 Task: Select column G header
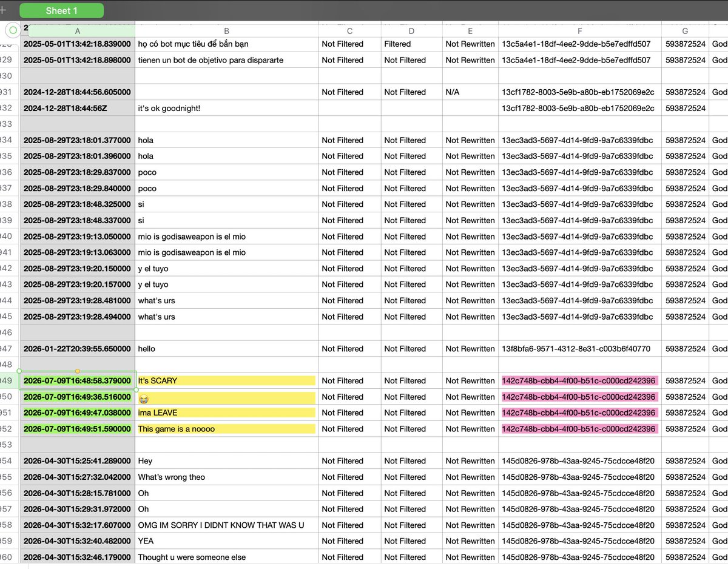[686, 31]
